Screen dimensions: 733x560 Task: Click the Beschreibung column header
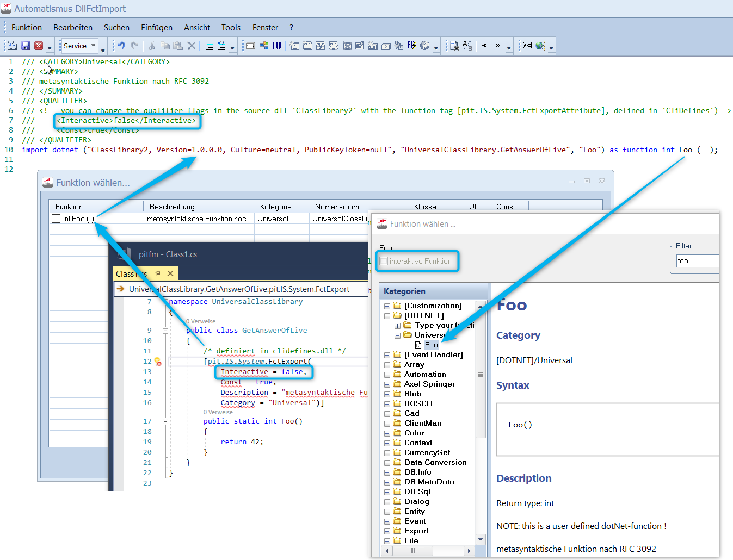tap(199, 207)
